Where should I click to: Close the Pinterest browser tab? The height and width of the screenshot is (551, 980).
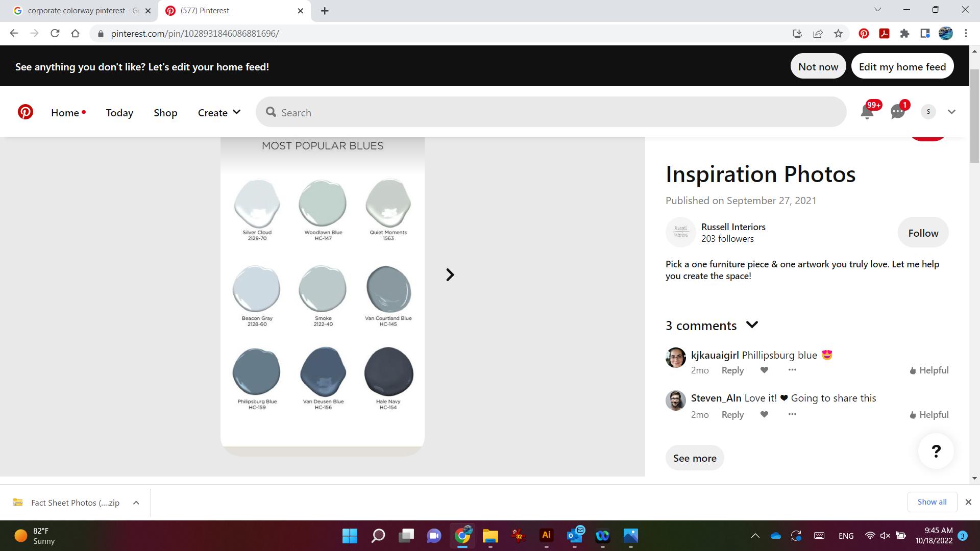pyautogui.click(x=300, y=11)
